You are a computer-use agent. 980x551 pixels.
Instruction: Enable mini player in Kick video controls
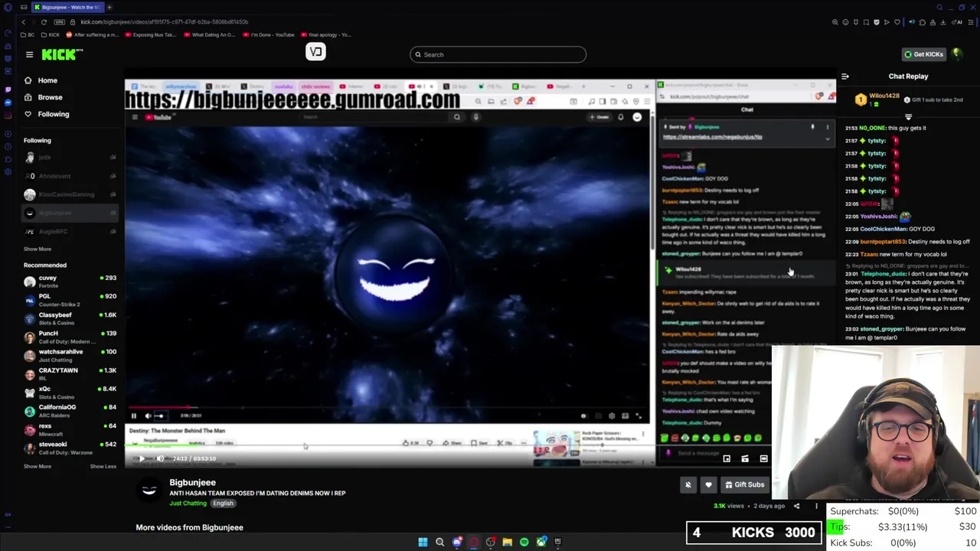point(727,458)
